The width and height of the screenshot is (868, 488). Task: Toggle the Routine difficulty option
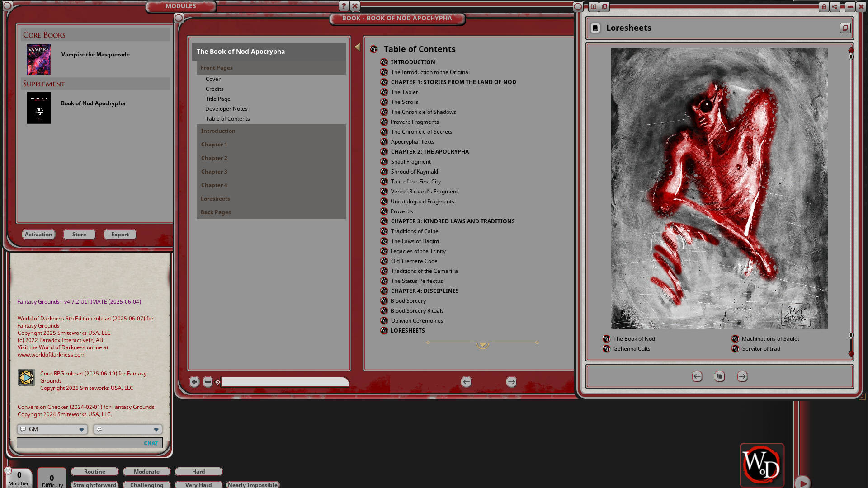click(94, 471)
